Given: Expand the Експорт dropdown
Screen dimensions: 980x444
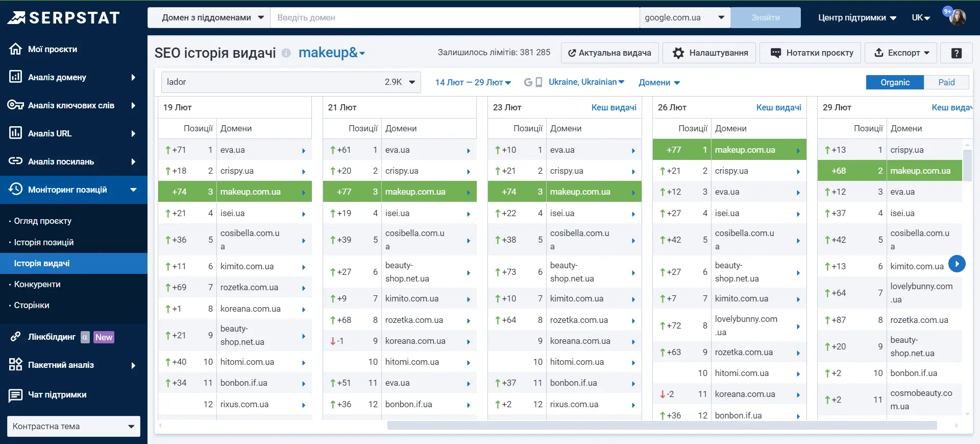Looking at the screenshot, I should (x=901, y=53).
